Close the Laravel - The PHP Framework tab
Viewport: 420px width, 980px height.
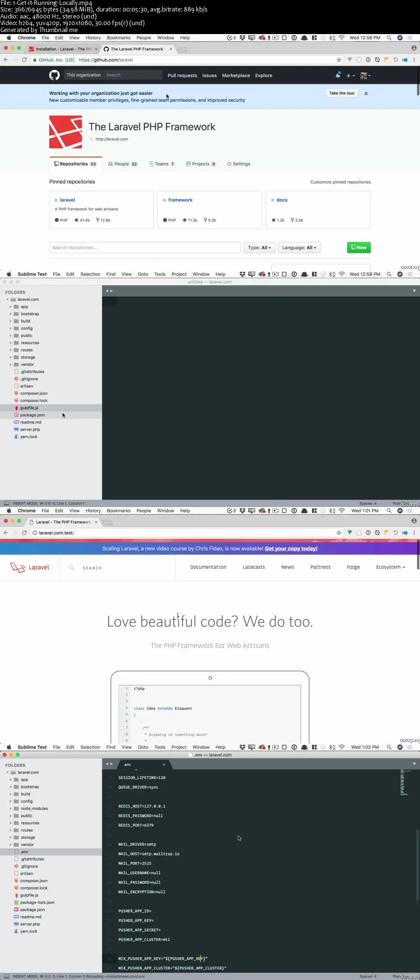tap(96, 522)
